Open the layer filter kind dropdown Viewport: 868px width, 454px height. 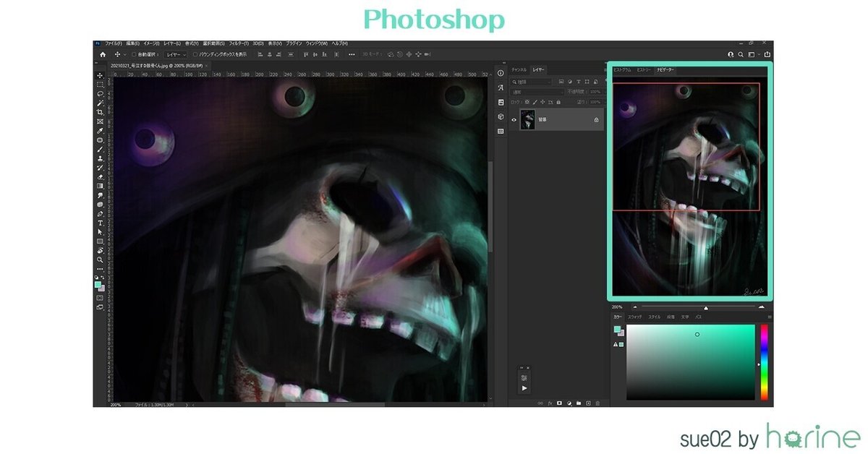click(x=532, y=82)
